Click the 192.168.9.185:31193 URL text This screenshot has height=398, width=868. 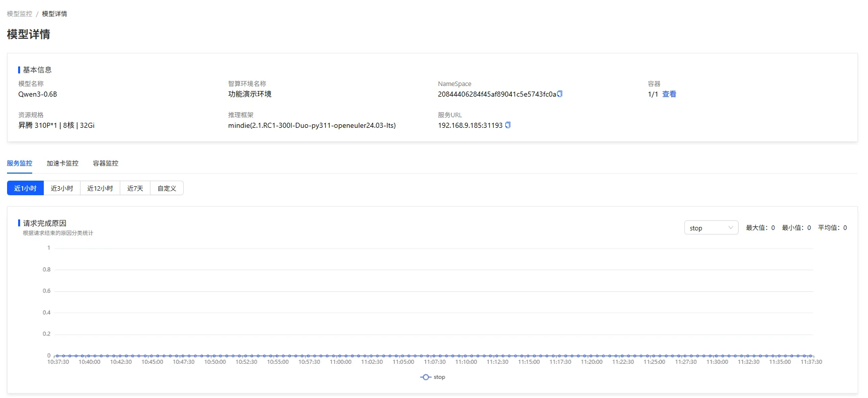tap(470, 125)
